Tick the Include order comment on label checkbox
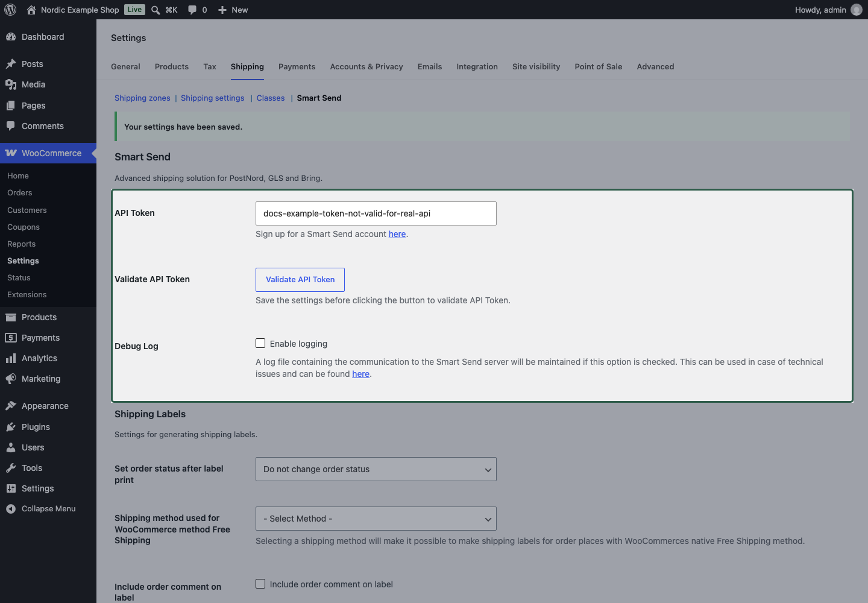Viewport: 868px width, 603px height. click(x=260, y=584)
